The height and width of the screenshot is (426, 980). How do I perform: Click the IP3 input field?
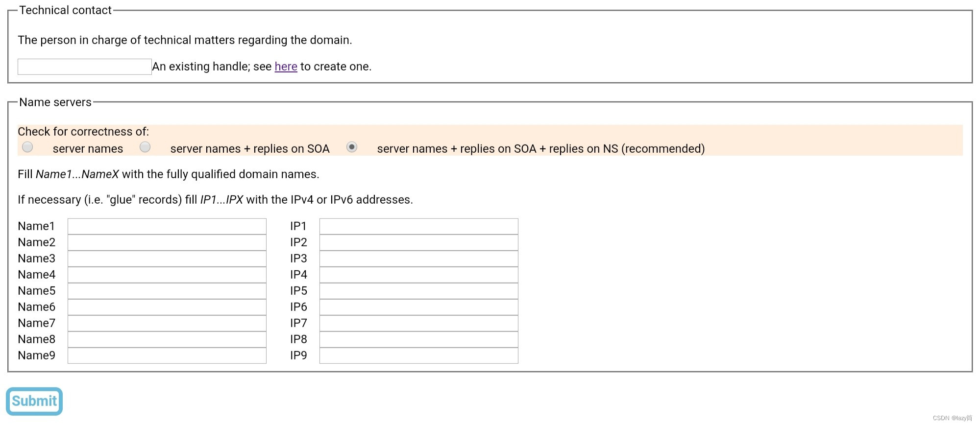click(x=418, y=258)
